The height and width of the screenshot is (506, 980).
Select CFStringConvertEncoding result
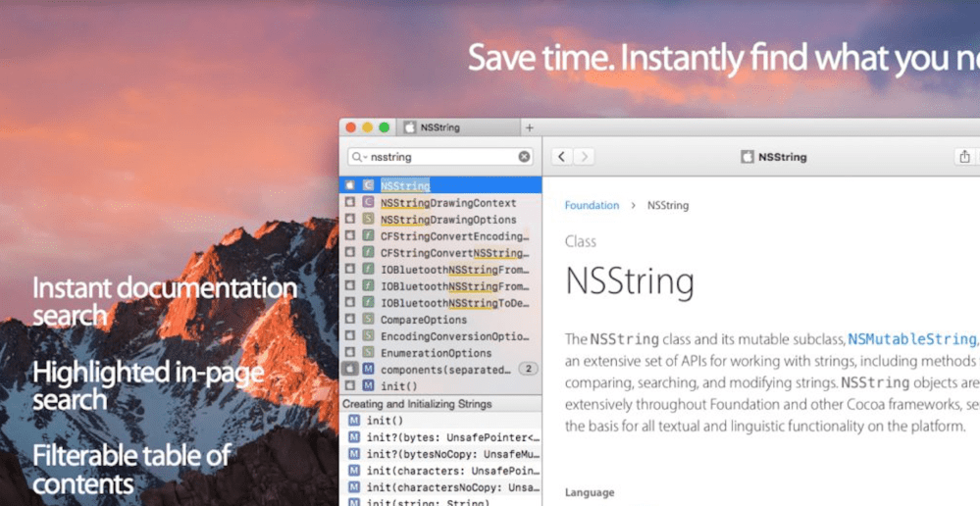(x=453, y=236)
